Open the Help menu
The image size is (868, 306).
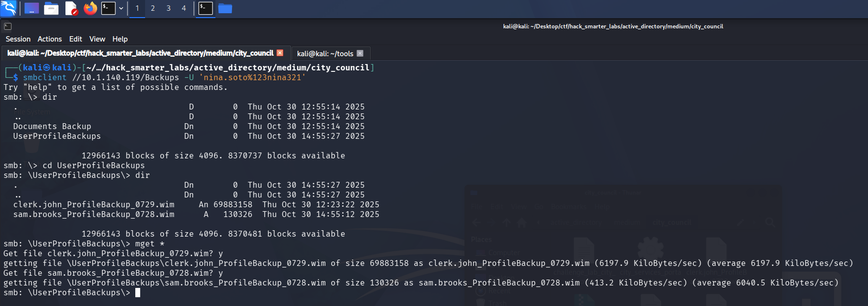[x=120, y=39]
